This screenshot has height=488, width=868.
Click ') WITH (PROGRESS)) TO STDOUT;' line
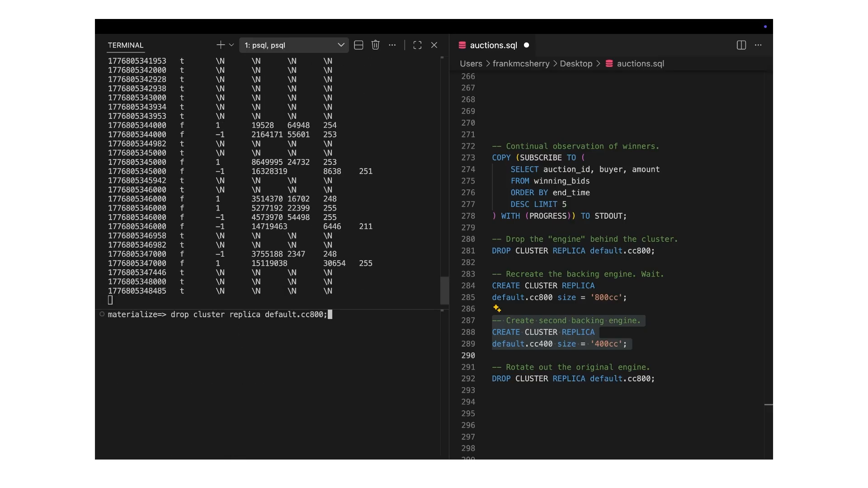point(559,216)
